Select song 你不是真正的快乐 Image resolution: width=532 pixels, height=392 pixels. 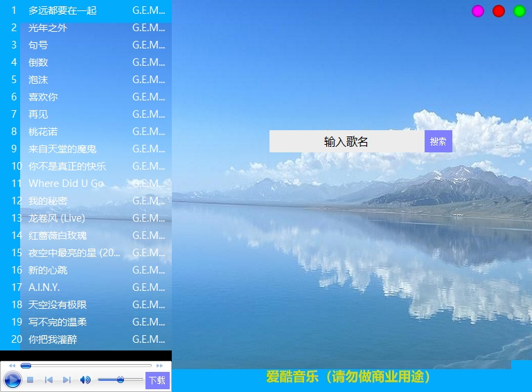pyautogui.click(x=67, y=166)
